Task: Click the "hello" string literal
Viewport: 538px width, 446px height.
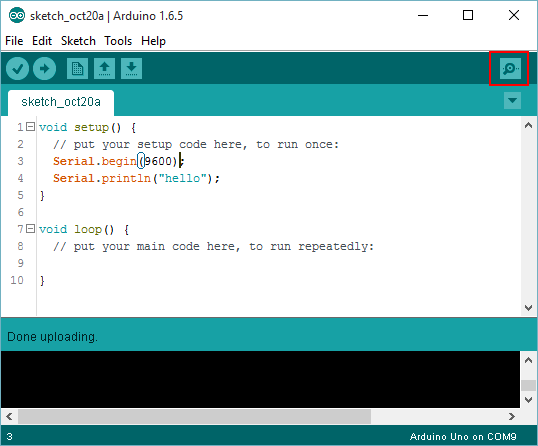Action: (x=183, y=178)
